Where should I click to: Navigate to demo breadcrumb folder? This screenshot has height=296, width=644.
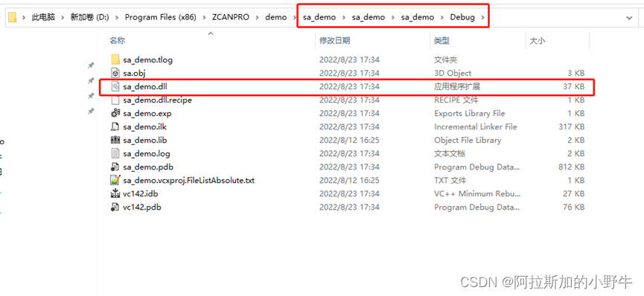pyautogui.click(x=276, y=17)
